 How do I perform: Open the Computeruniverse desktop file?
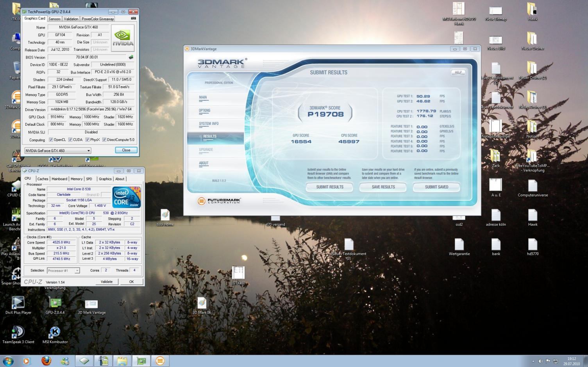533,189
